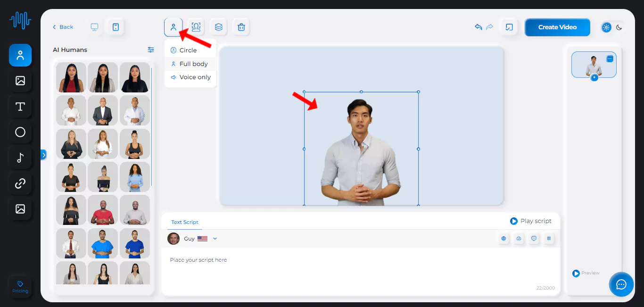The height and width of the screenshot is (307, 644).
Task: Expand the Guy voice dropdown
Action: pyautogui.click(x=215, y=239)
